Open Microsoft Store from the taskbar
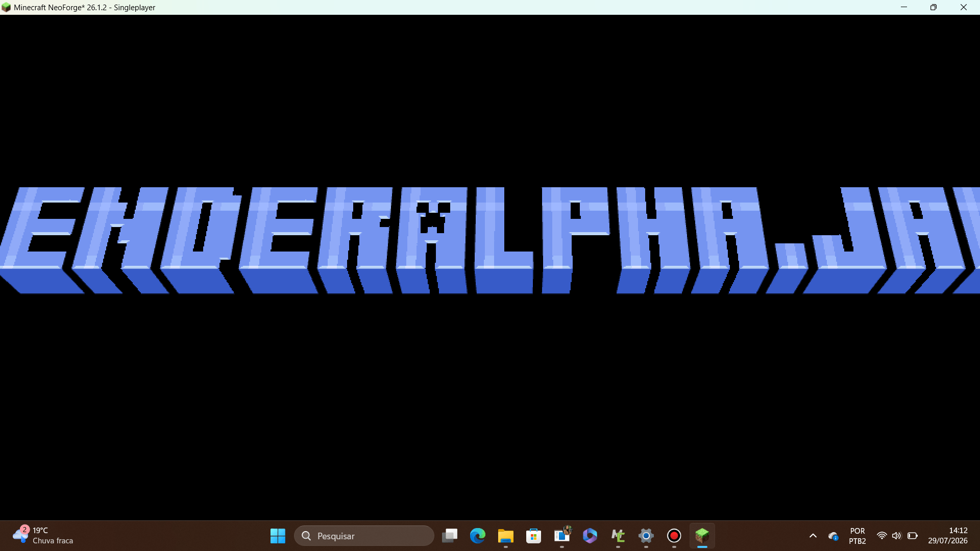Image resolution: width=980 pixels, height=551 pixels. pyautogui.click(x=534, y=536)
